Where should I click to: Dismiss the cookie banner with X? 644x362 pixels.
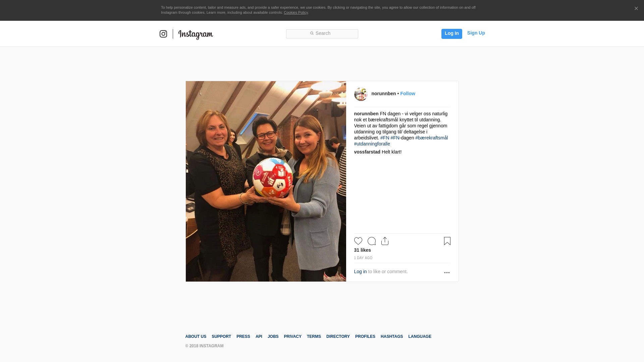click(636, 8)
